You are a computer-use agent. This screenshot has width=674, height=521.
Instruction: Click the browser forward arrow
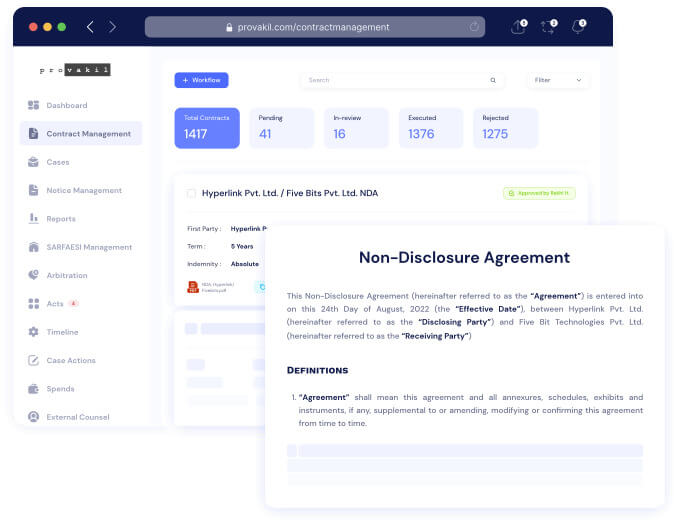point(112,27)
